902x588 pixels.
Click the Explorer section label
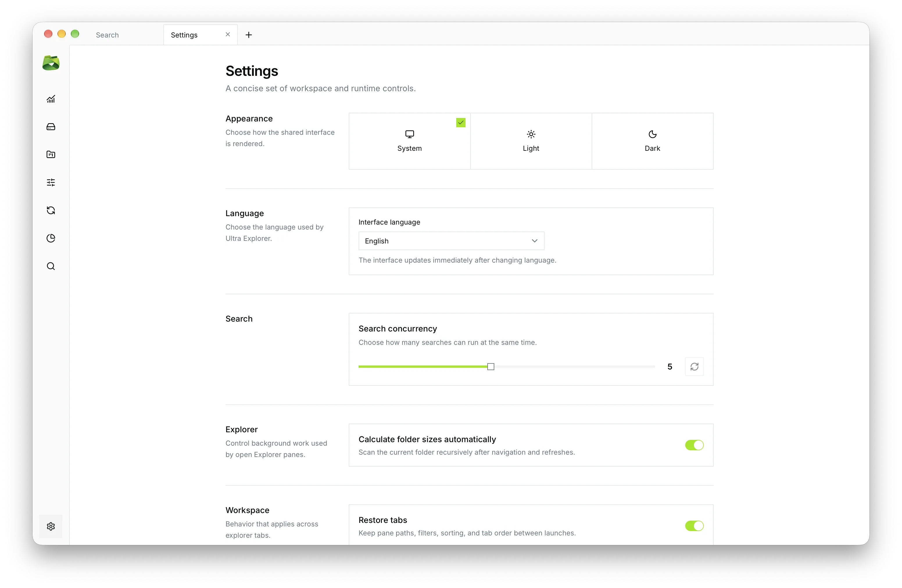tap(241, 429)
